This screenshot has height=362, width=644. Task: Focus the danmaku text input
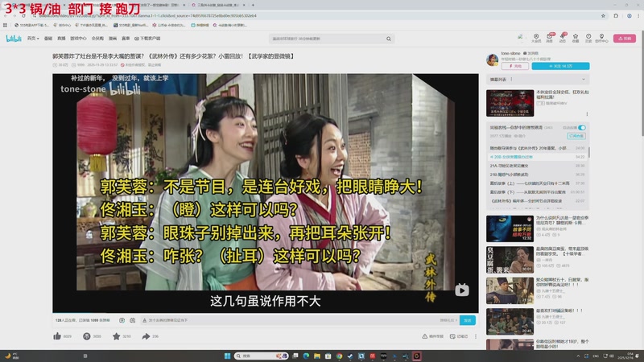click(x=290, y=320)
